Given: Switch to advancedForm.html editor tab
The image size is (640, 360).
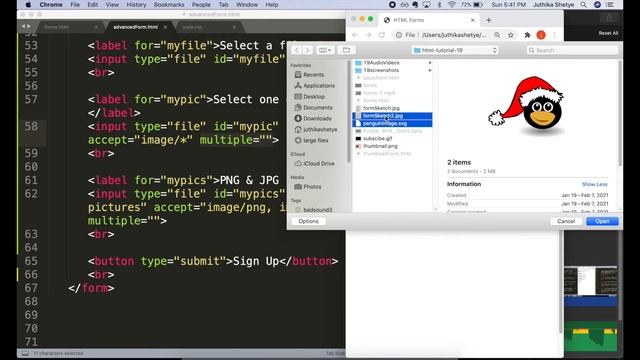Looking at the screenshot, I should tap(136, 27).
